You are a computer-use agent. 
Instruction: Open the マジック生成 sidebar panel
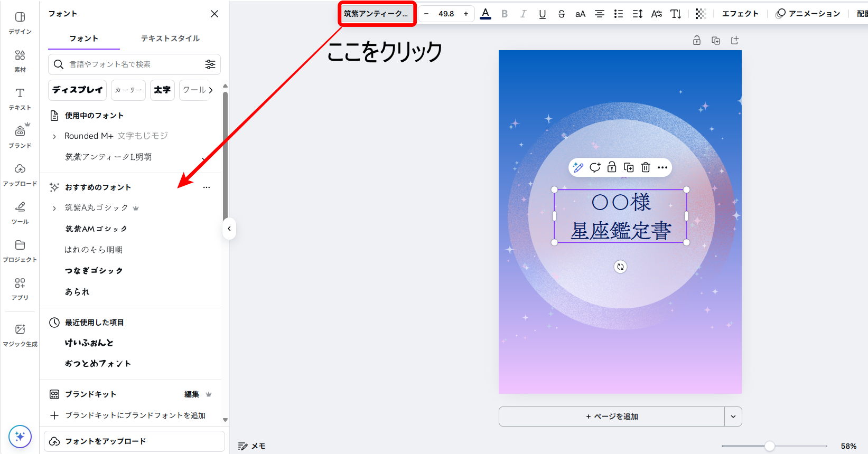coord(20,336)
